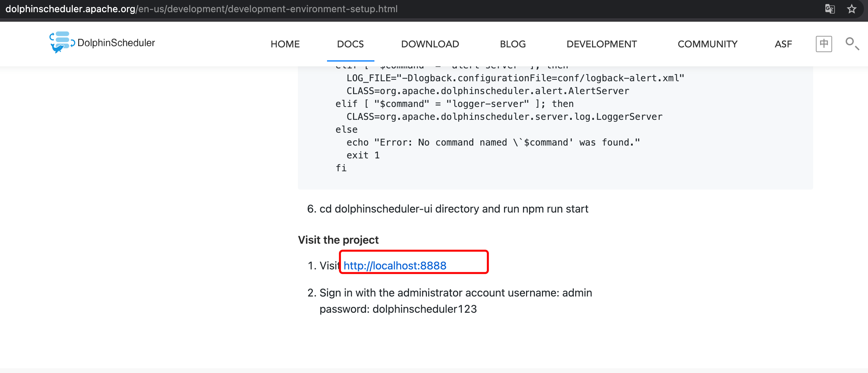Open the BLOG menu item

(513, 44)
